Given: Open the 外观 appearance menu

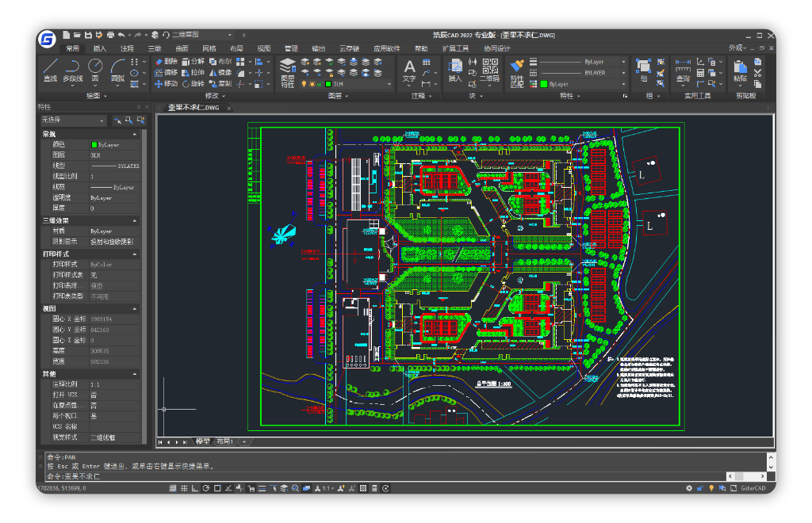Looking at the screenshot, I should point(737,48).
